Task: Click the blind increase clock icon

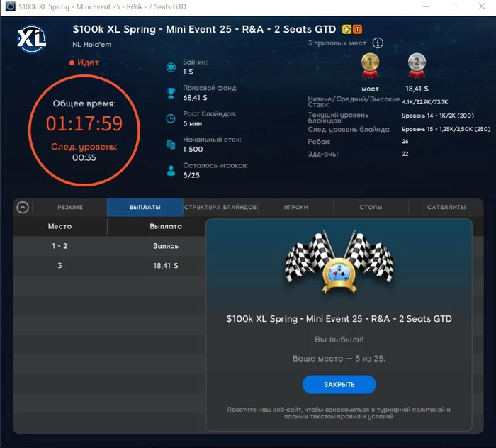Action: click(x=171, y=118)
